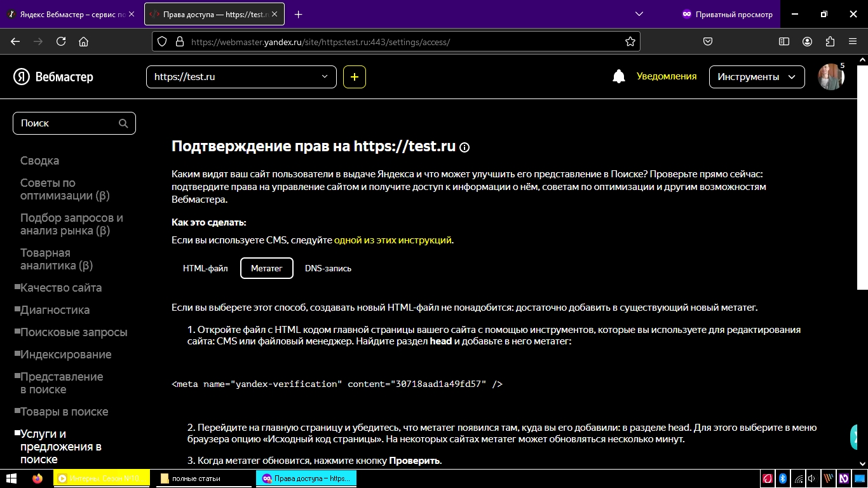List all open tabs via the chevron

tap(639, 14)
